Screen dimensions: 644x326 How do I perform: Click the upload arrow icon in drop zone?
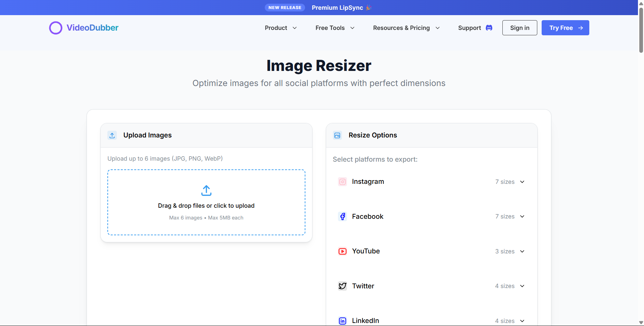coord(206,191)
